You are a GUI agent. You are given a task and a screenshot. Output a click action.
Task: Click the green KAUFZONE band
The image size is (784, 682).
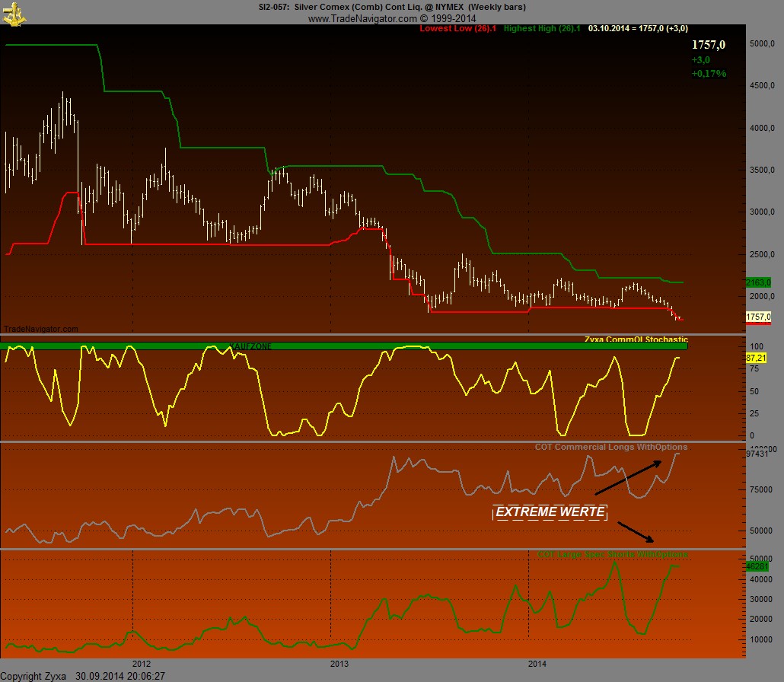click(x=344, y=346)
